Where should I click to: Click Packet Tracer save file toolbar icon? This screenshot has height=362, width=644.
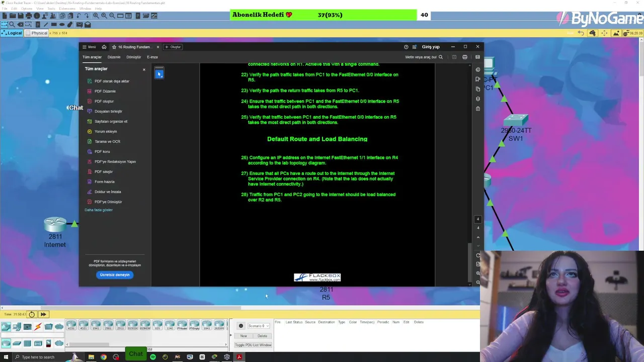[x=21, y=16]
